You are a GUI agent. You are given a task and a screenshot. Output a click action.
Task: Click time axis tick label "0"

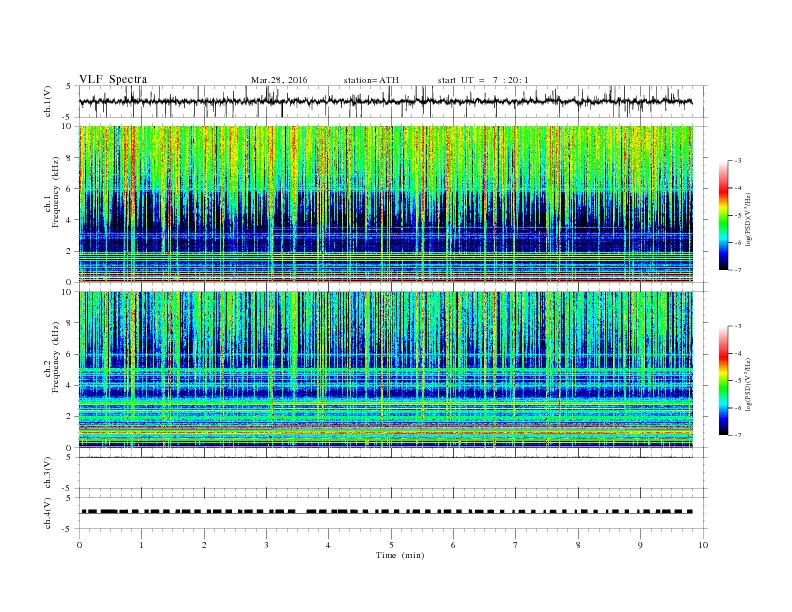click(79, 545)
